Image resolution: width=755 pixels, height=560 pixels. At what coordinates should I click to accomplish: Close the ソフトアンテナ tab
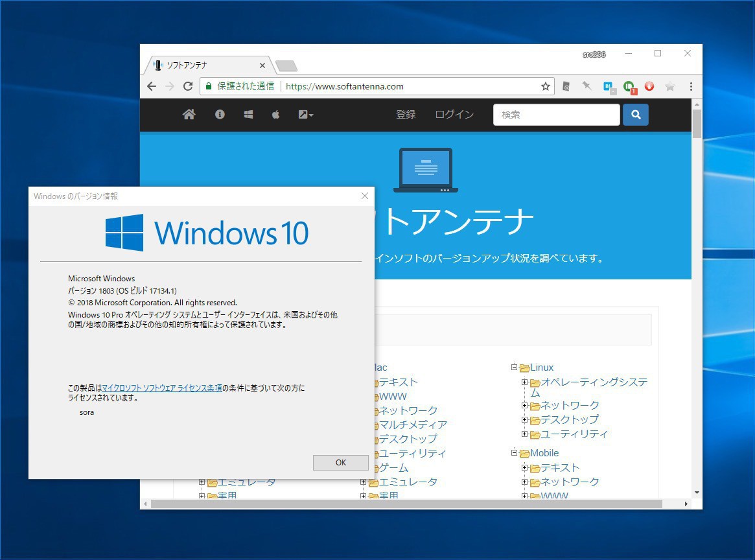click(262, 65)
